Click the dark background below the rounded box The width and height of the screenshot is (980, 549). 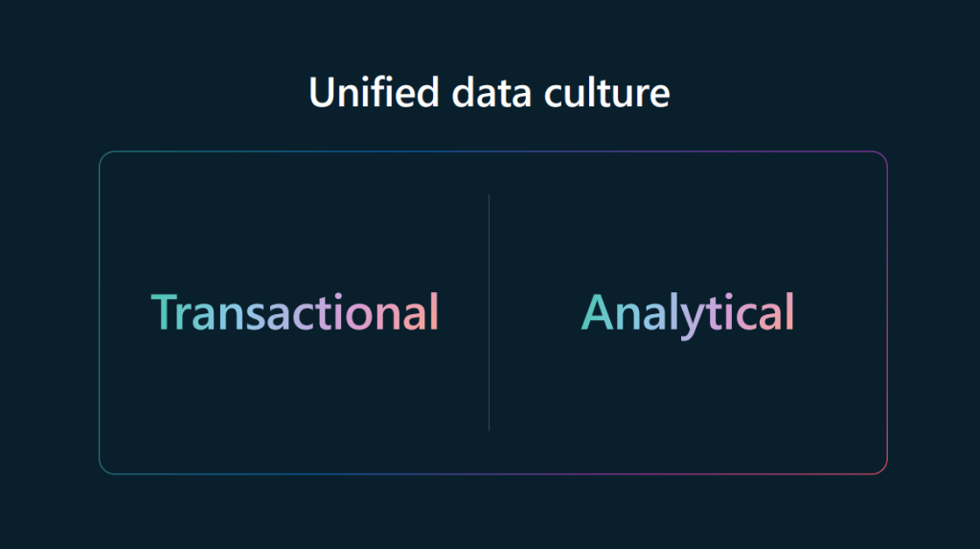(490, 513)
